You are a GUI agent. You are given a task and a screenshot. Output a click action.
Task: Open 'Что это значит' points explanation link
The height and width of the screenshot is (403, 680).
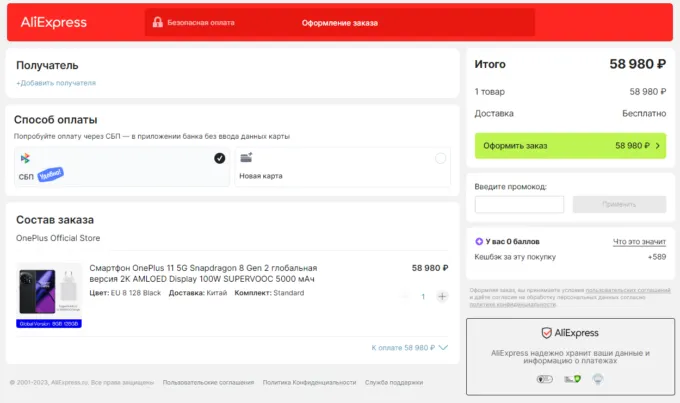pyautogui.click(x=639, y=241)
